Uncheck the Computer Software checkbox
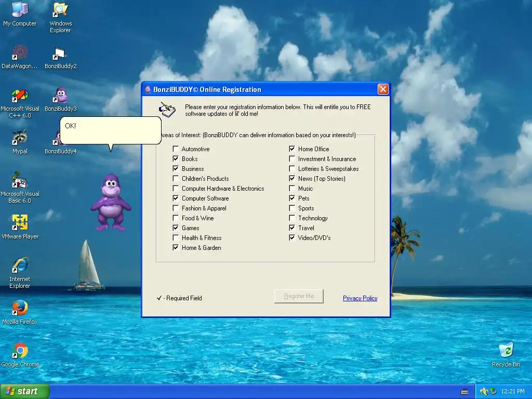This screenshot has height=399, width=532. [x=176, y=198]
